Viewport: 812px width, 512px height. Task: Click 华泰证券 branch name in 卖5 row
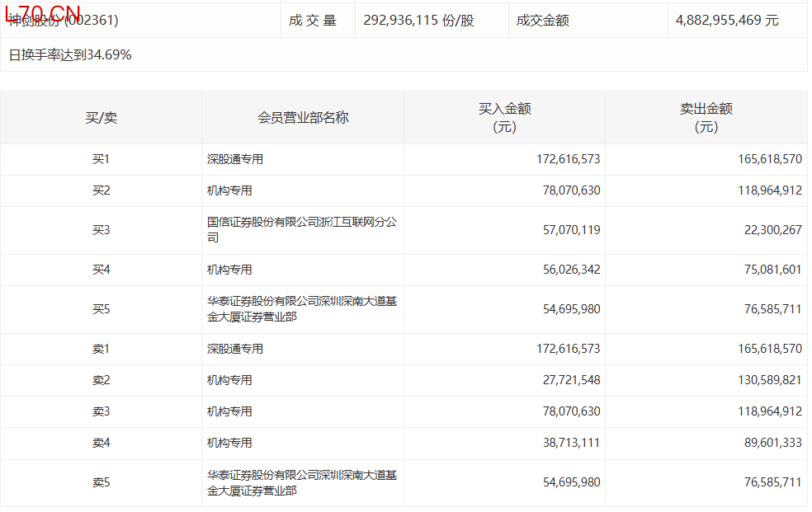pos(301,483)
